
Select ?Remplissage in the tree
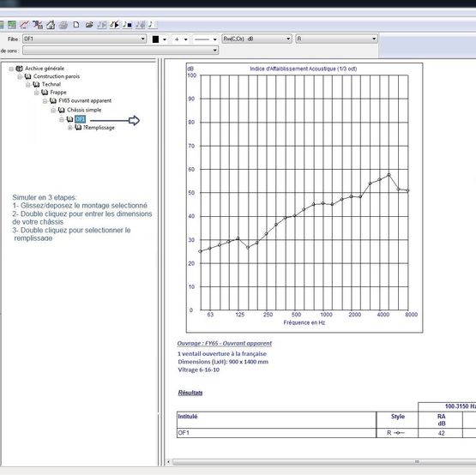click(x=99, y=128)
